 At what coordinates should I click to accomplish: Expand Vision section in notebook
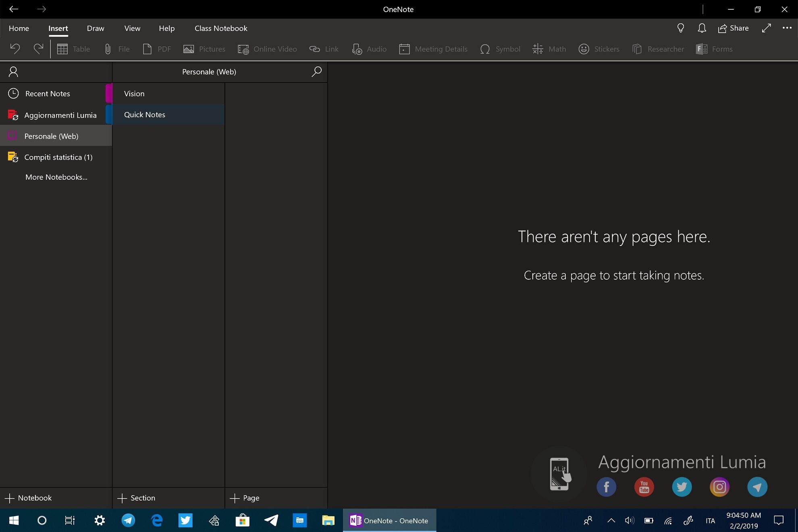tap(133, 93)
